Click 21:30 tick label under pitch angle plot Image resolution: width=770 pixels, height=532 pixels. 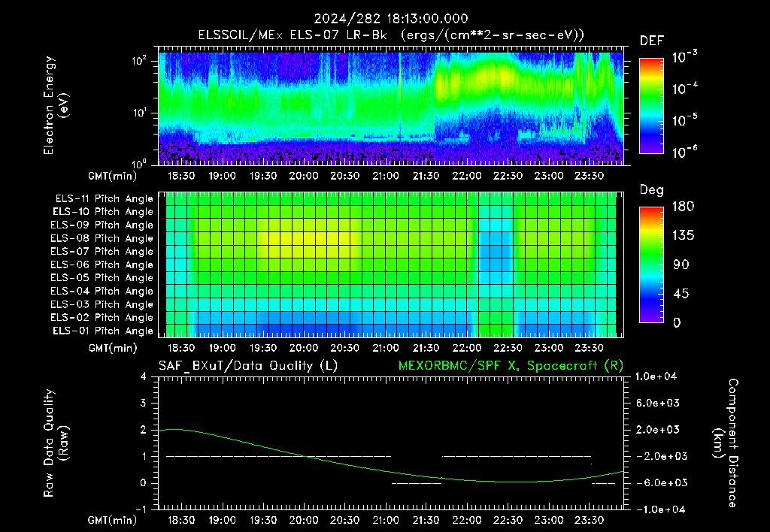[426, 349]
